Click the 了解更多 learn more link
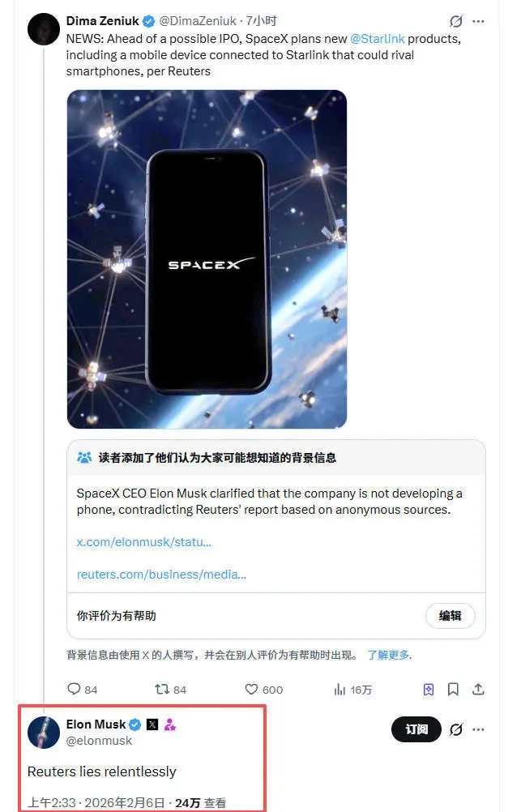Image resolution: width=521 pixels, height=812 pixels. (x=388, y=655)
